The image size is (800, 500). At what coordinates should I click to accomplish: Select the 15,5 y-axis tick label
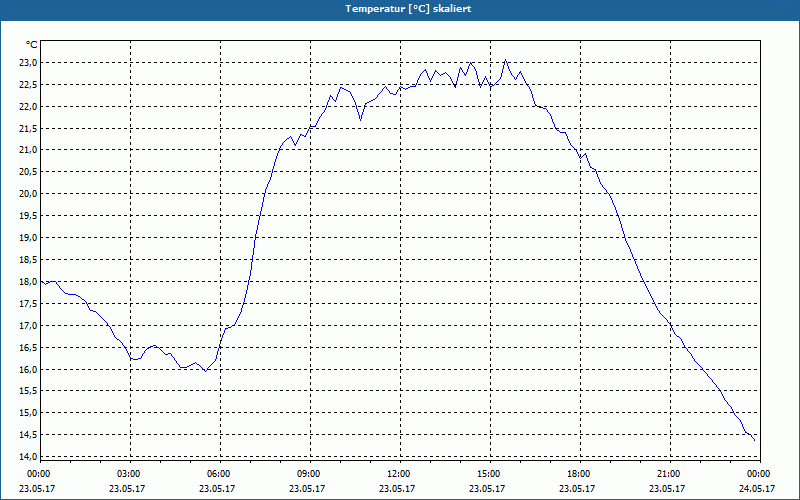29,391
